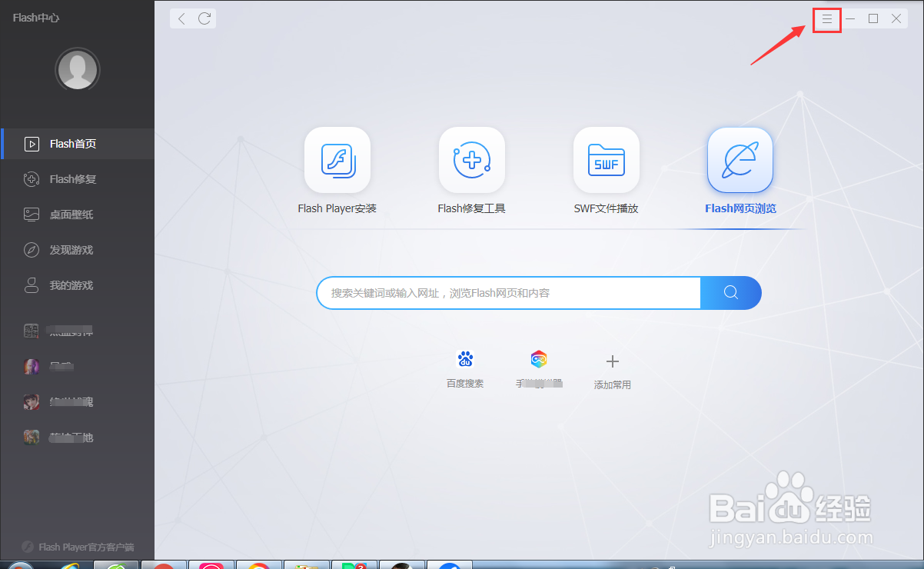Minimize the Flash中心 window
Image resolution: width=924 pixels, height=569 pixels.
(850, 18)
